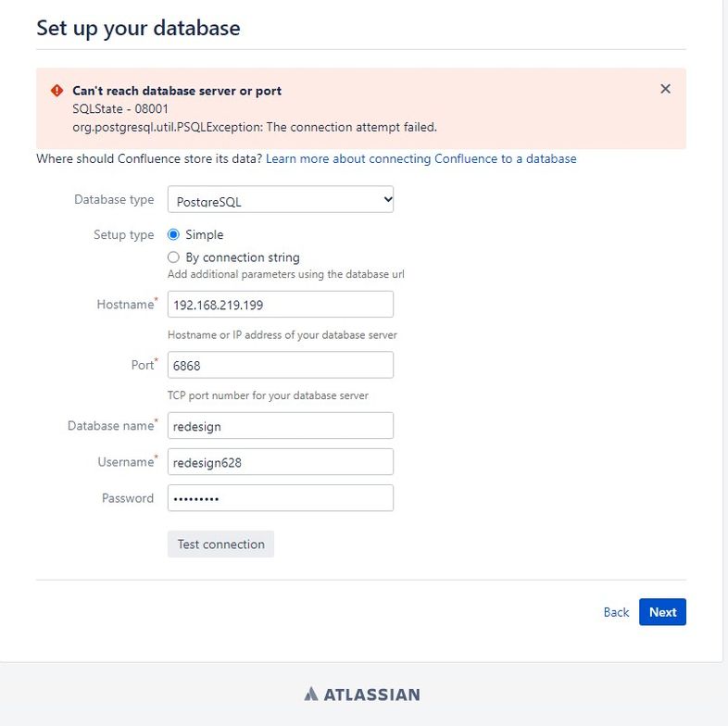Open the Database type dropdown

point(281,200)
